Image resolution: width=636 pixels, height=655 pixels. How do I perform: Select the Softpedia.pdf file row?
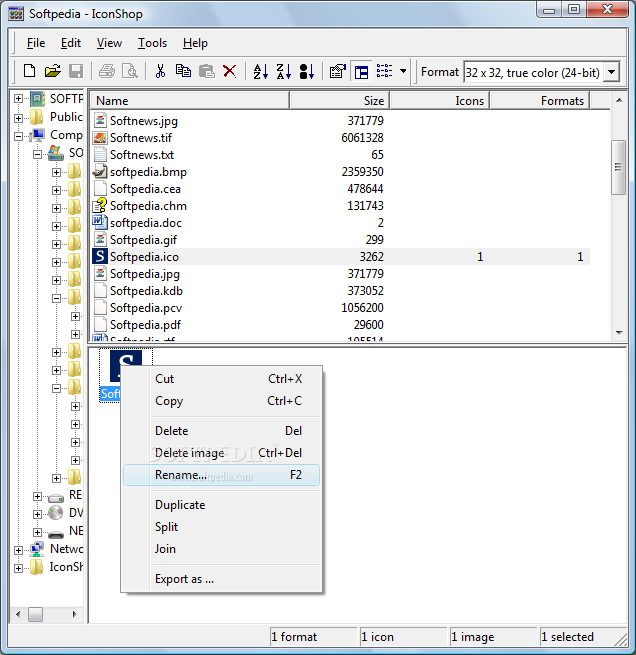coord(340,325)
